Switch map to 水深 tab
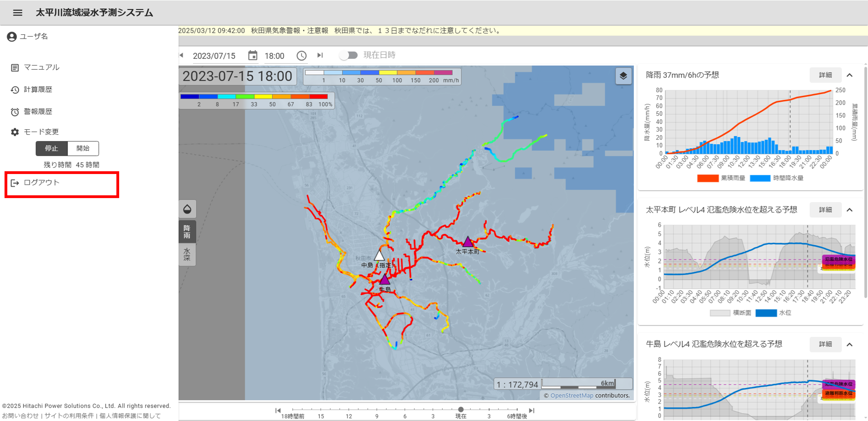Image resolution: width=868 pixels, height=421 pixels. 187,254
